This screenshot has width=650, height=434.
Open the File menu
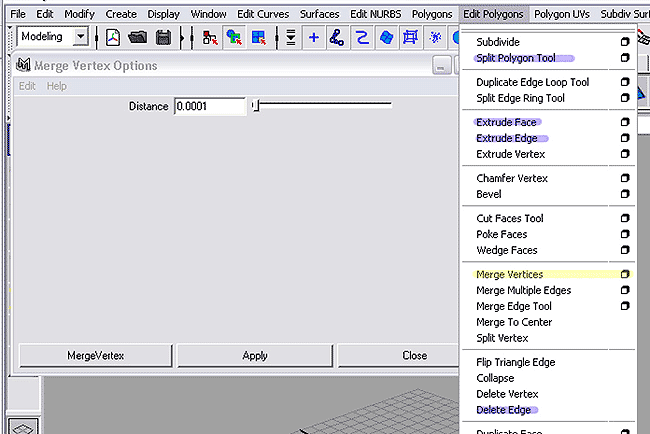pyautogui.click(x=18, y=14)
